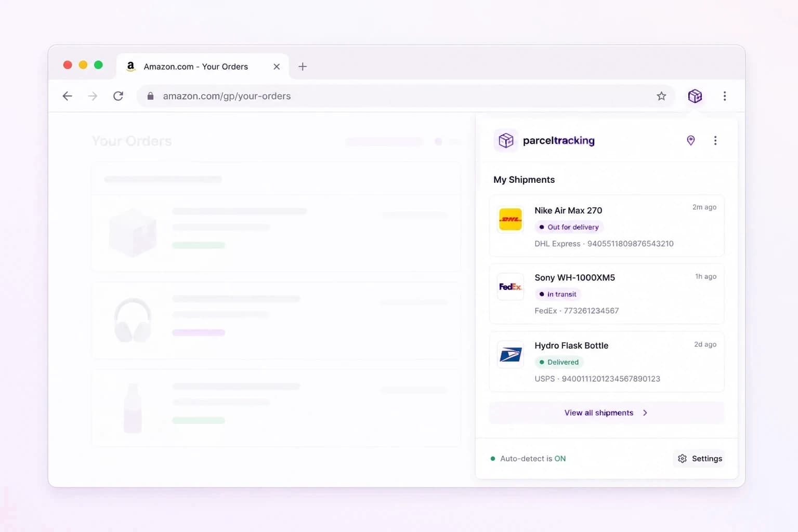The height and width of the screenshot is (532, 798).
Task: Click the faded headphones product thumbnail
Action: click(x=133, y=320)
